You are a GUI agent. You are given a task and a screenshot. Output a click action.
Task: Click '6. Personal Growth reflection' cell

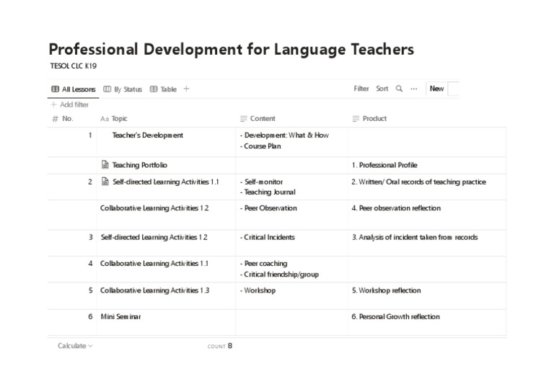click(x=396, y=316)
